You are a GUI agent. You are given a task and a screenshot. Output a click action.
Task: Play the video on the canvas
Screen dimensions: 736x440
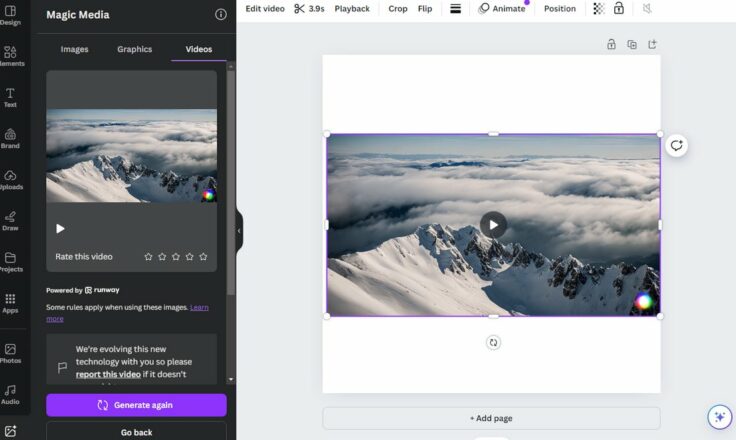coord(493,224)
